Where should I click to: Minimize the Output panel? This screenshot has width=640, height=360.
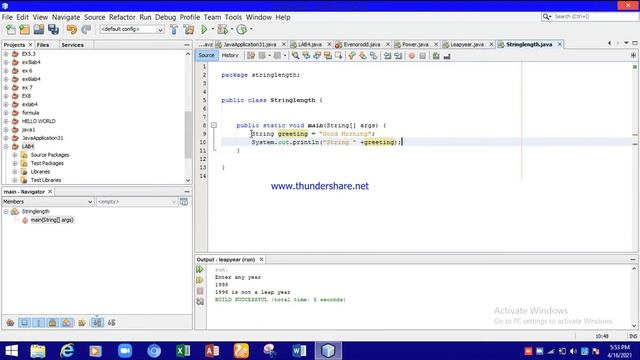(x=633, y=260)
